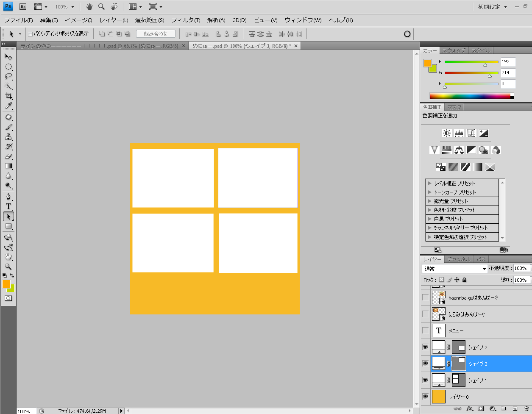Select the Blur tool
The image size is (532, 414).
coord(8,176)
